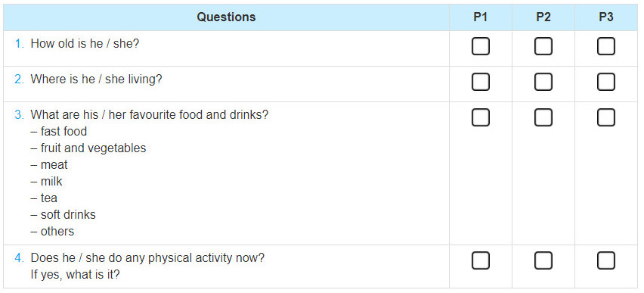Viewport: 644px width, 293px height.
Task: Tick the P3 checkbox for age question
Action: [x=605, y=46]
